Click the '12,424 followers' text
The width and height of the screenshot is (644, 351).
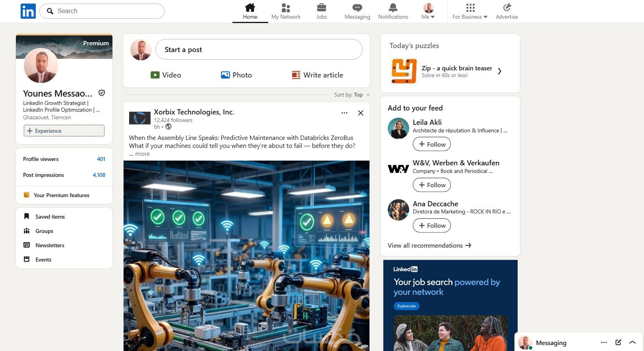[x=173, y=120]
